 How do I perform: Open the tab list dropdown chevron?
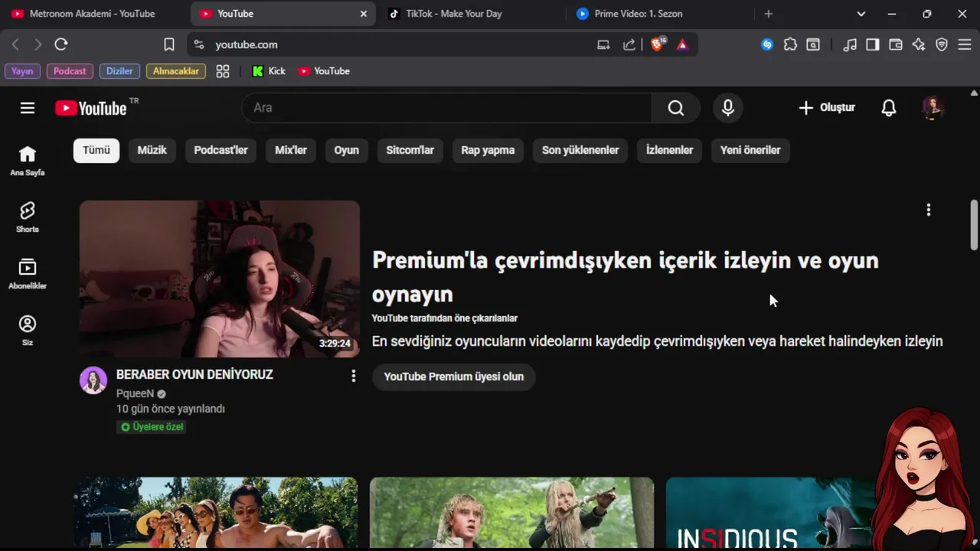coord(861,14)
